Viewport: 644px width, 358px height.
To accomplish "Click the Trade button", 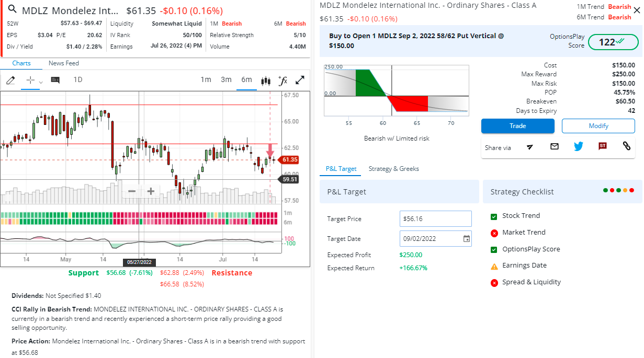I will pyautogui.click(x=517, y=126).
